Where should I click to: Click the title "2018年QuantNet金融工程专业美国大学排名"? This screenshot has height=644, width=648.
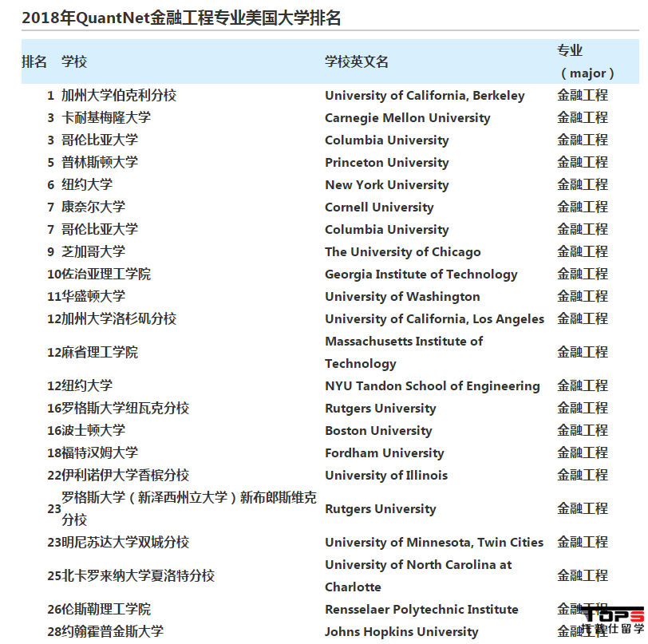coord(181,18)
